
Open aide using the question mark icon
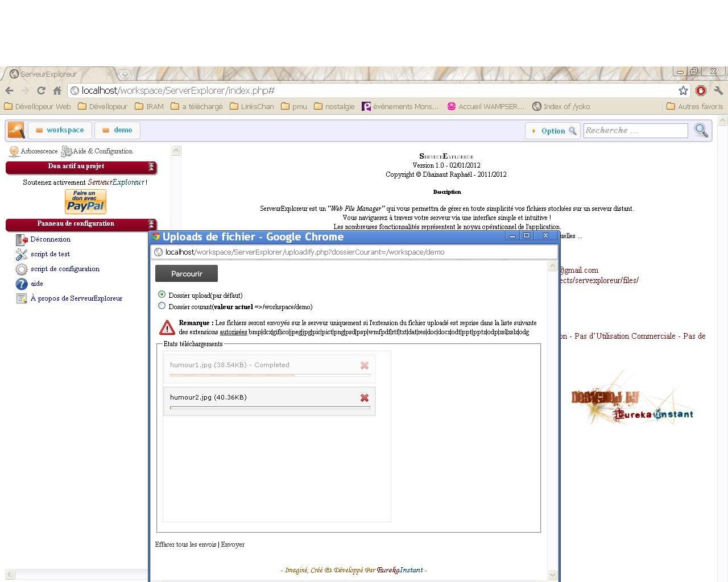click(x=22, y=284)
